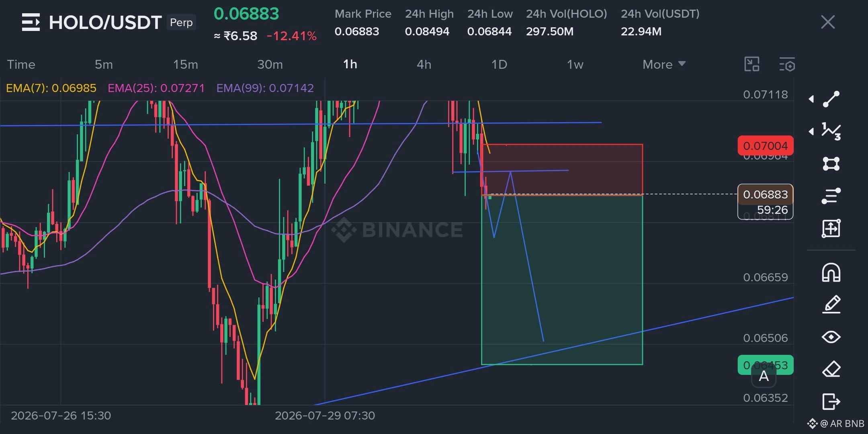Expand the line tools arrow

[x=811, y=99]
